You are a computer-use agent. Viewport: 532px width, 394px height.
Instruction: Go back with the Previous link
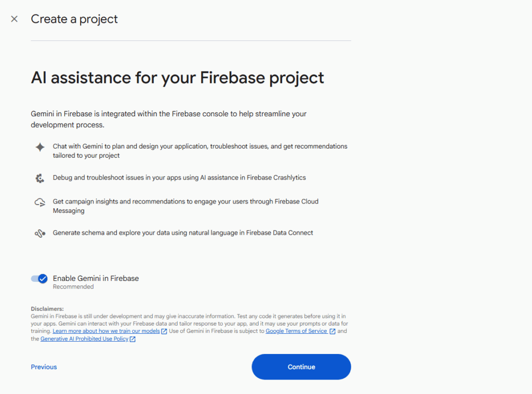(44, 367)
